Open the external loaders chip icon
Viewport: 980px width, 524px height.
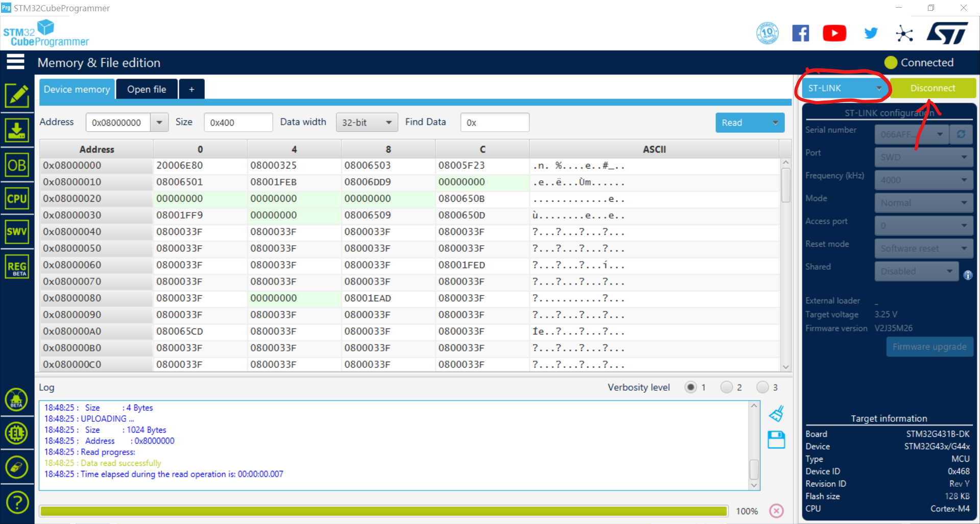tap(16, 433)
